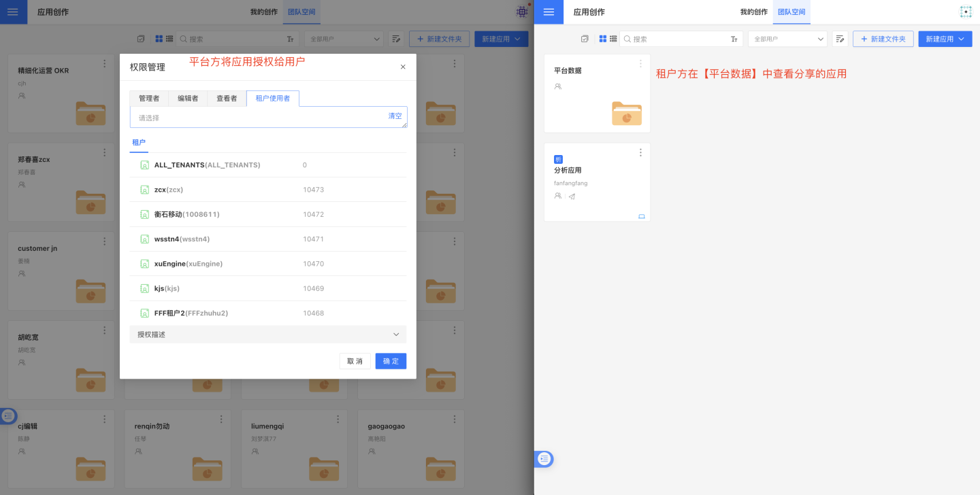Screen dimensions: 980x495
Task: Click the search box in the left window
Action: pos(238,39)
